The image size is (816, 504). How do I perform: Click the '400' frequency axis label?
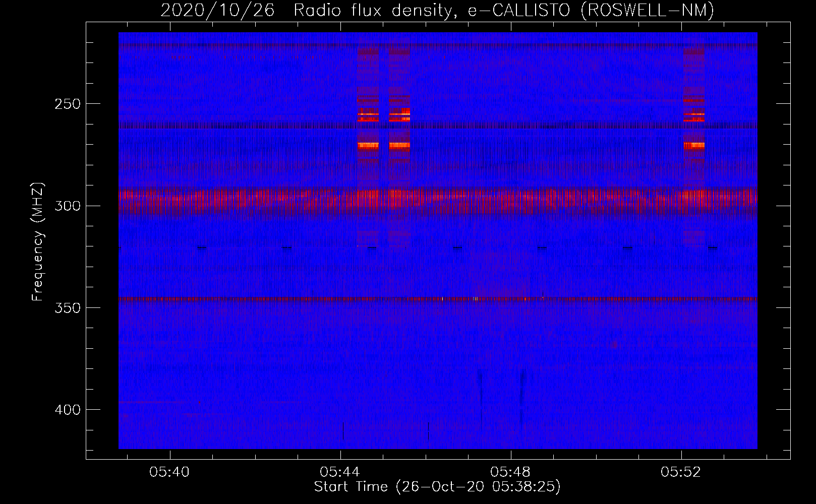point(68,410)
